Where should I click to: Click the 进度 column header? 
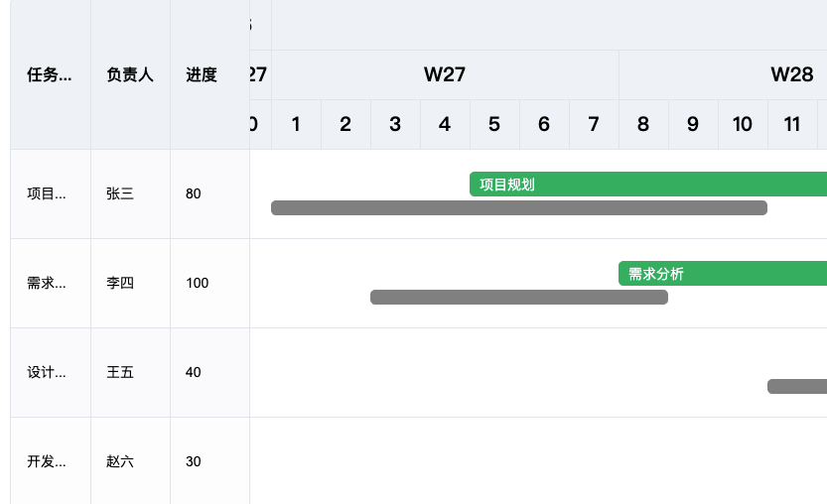point(202,74)
